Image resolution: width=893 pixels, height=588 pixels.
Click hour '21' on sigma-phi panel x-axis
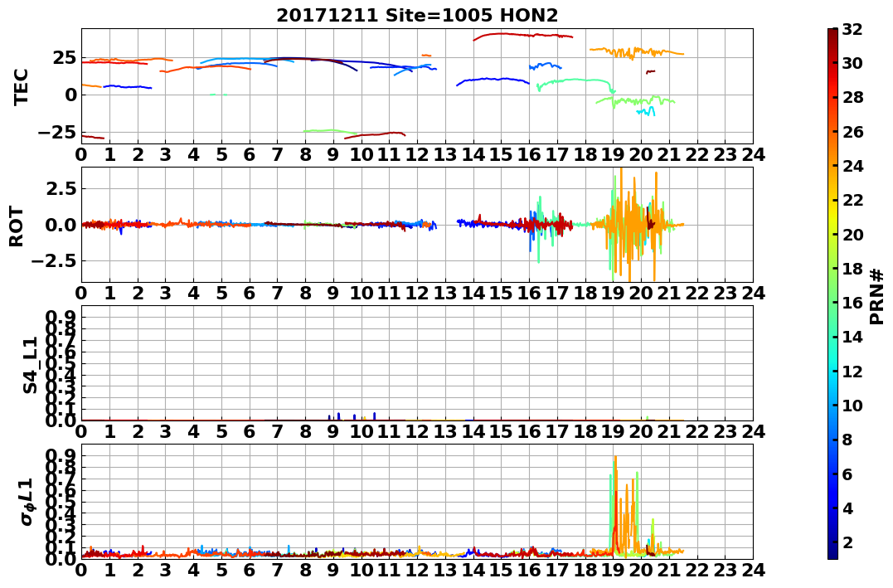click(x=669, y=570)
